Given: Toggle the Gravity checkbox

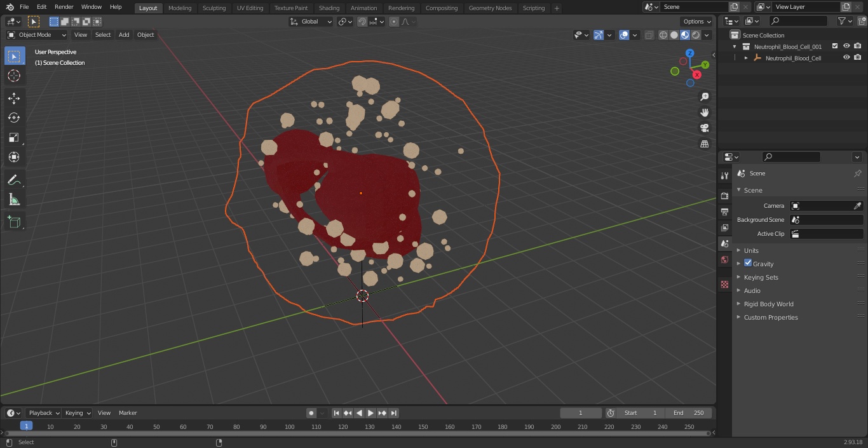Looking at the screenshot, I should tap(748, 263).
